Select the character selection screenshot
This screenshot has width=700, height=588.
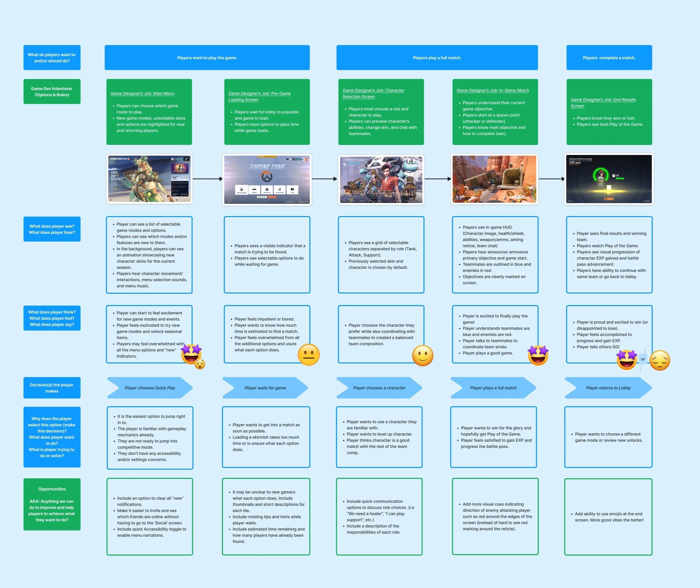click(x=381, y=179)
